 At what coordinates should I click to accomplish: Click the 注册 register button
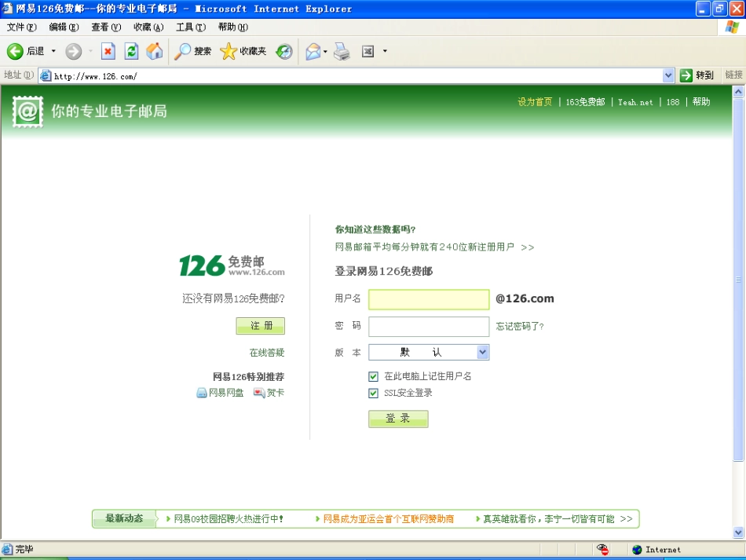click(261, 326)
